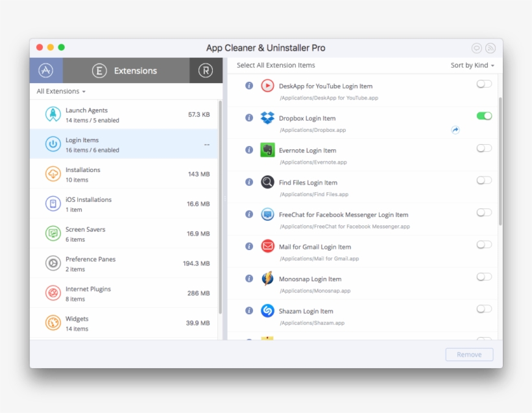Viewport: 532px width, 413px height.
Task: Click the Internet Plugins globe icon
Action: [53, 293]
